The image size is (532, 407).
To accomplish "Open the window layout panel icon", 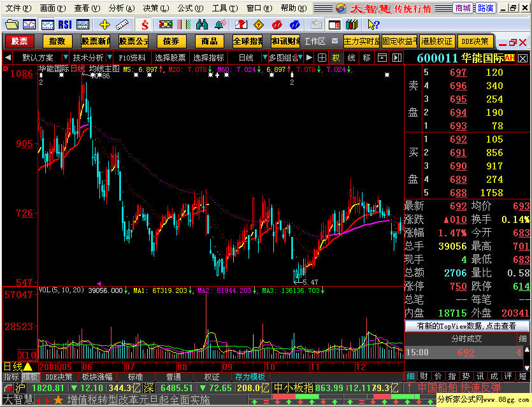I will [x=334, y=24].
